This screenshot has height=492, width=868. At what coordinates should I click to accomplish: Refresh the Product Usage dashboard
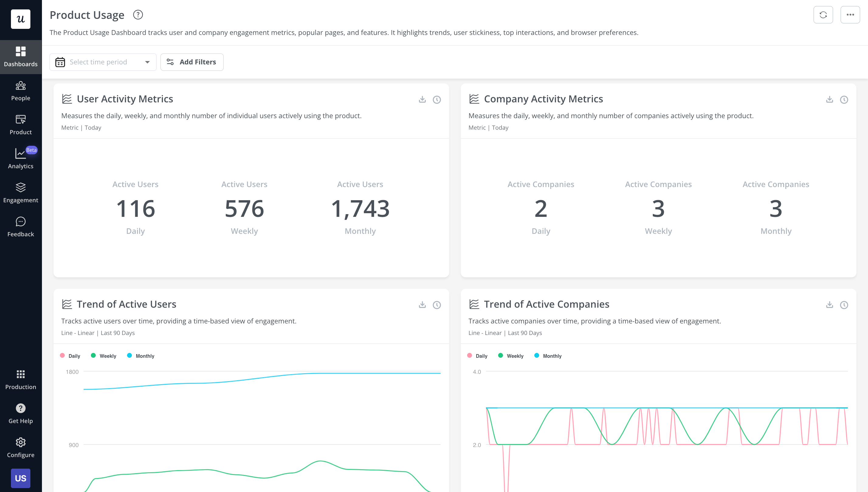823,15
